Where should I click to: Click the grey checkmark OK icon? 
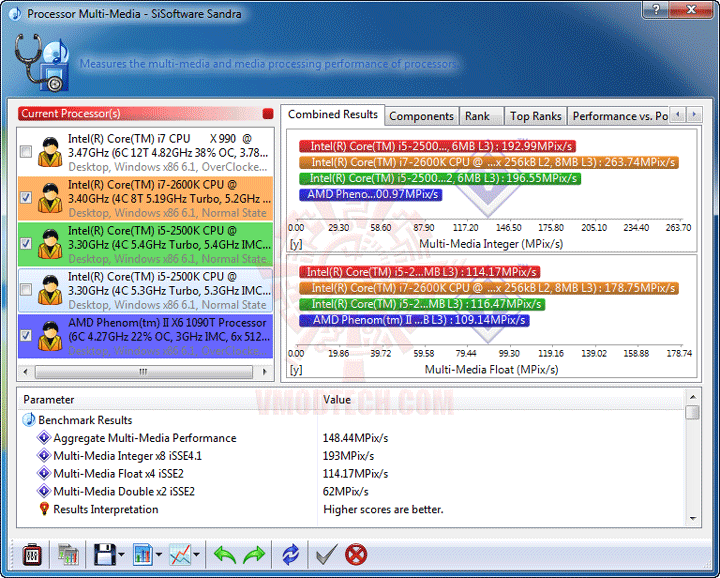(x=327, y=555)
